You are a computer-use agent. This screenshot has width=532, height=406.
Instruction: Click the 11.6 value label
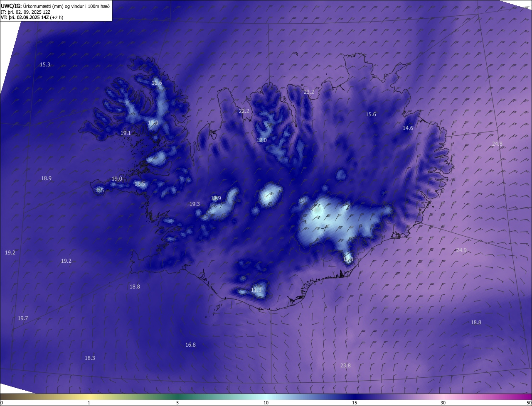157,83
